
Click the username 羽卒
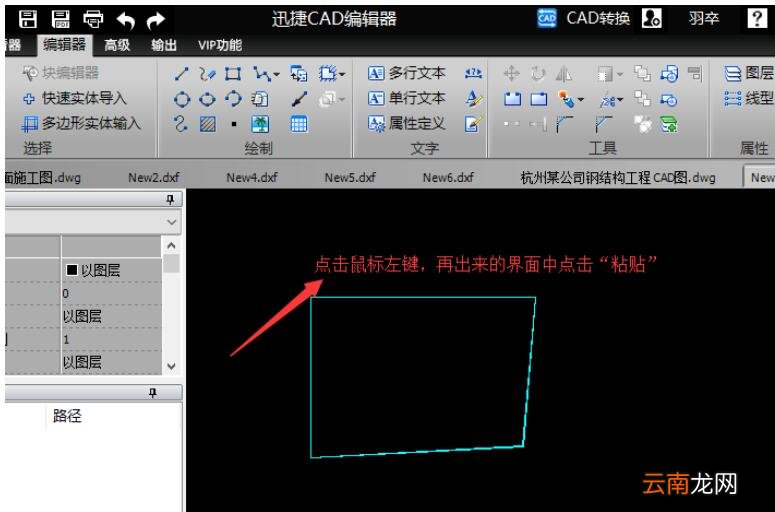tap(704, 19)
